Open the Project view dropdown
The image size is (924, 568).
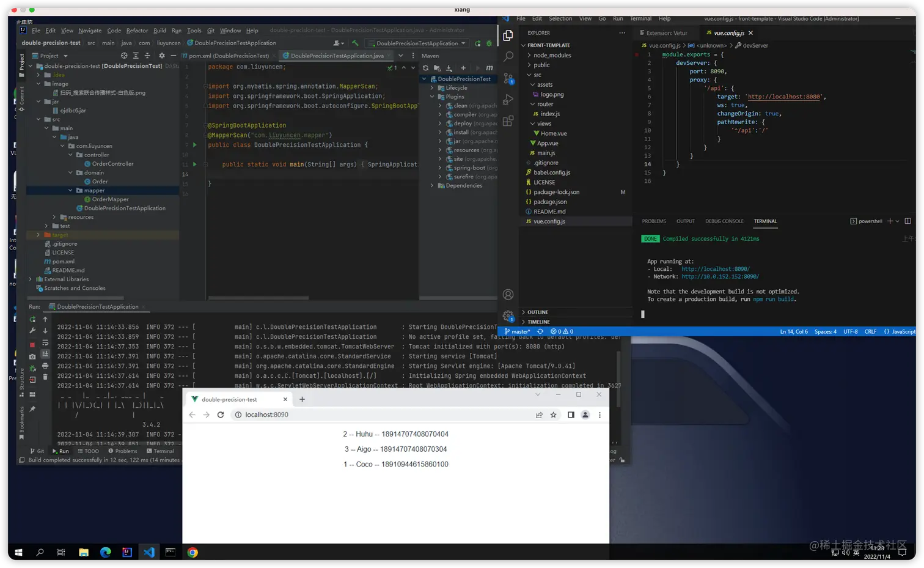50,56
